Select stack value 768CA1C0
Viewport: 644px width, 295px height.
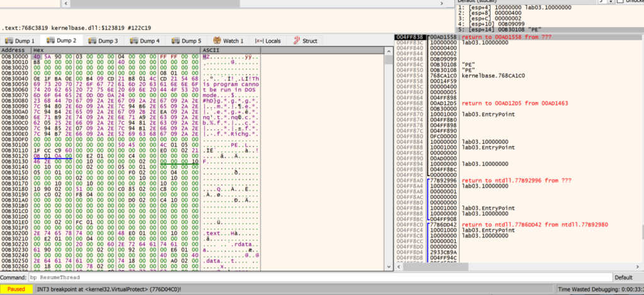click(443, 75)
